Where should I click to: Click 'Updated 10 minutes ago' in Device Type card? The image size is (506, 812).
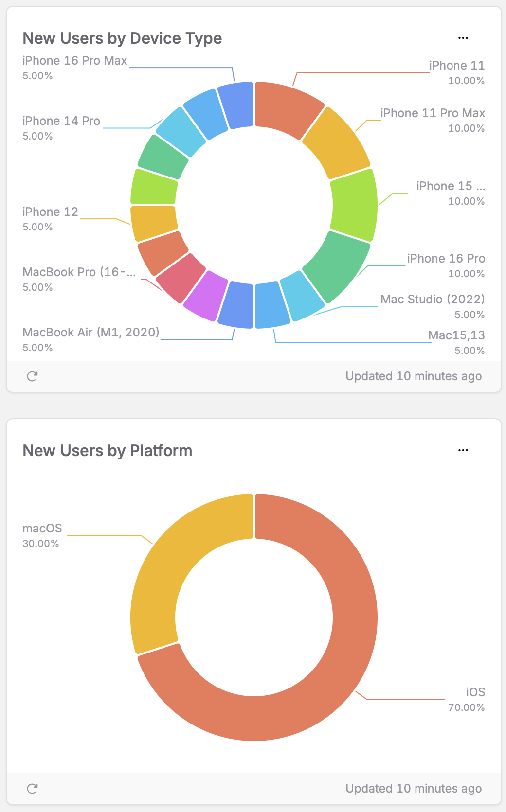[x=414, y=376]
